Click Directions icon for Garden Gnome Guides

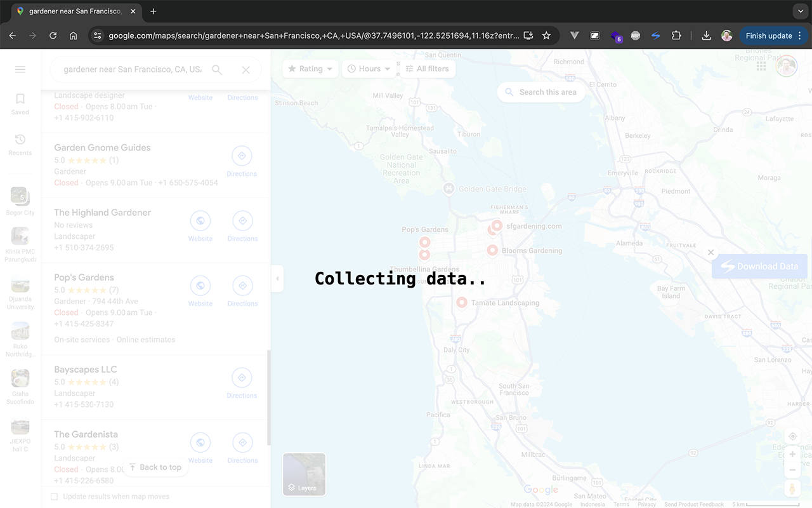pyautogui.click(x=242, y=156)
